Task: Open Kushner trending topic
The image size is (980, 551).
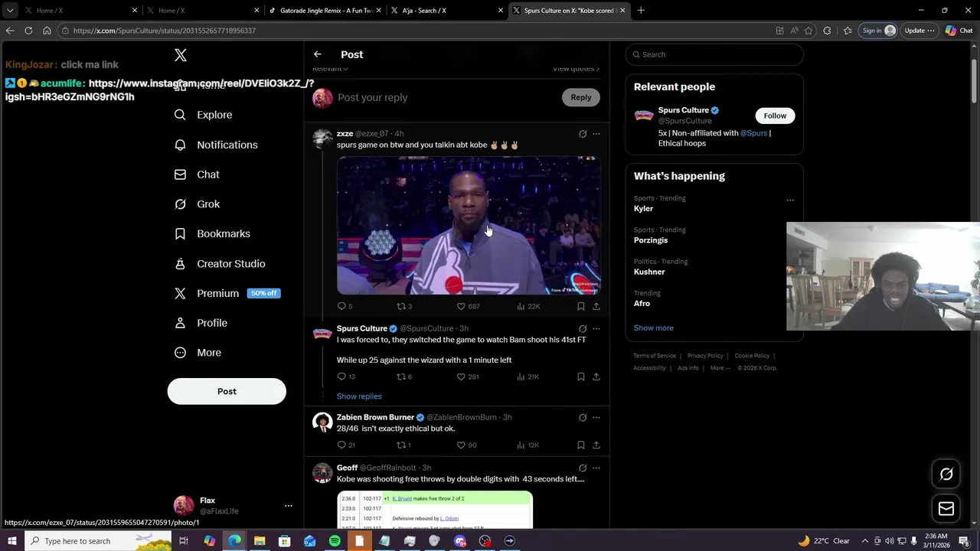Action: (x=649, y=272)
